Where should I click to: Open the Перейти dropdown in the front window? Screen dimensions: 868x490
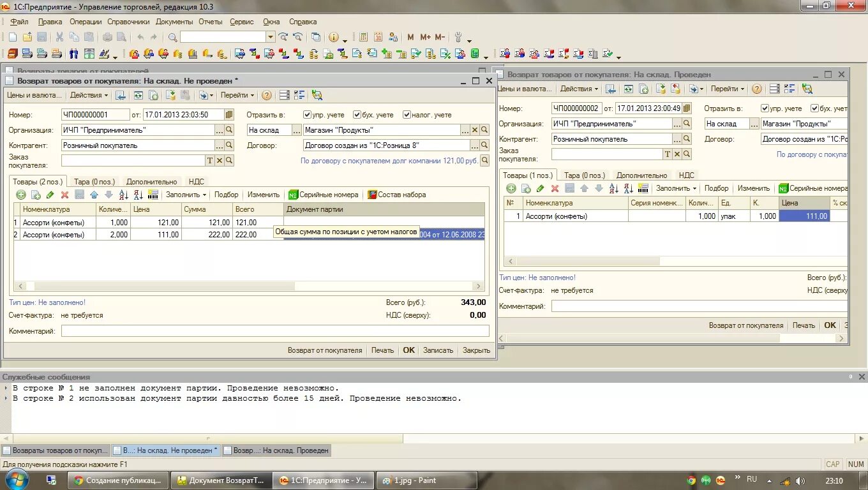(x=237, y=95)
